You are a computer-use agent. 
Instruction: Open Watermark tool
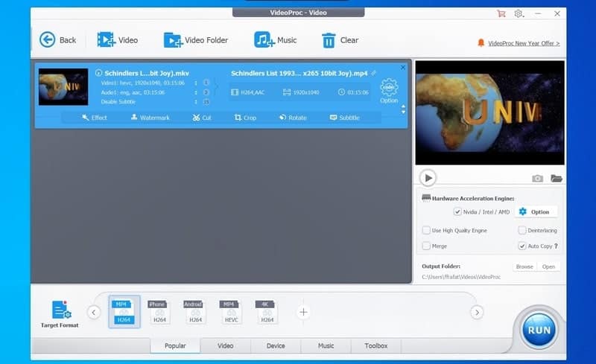click(150, 118)
